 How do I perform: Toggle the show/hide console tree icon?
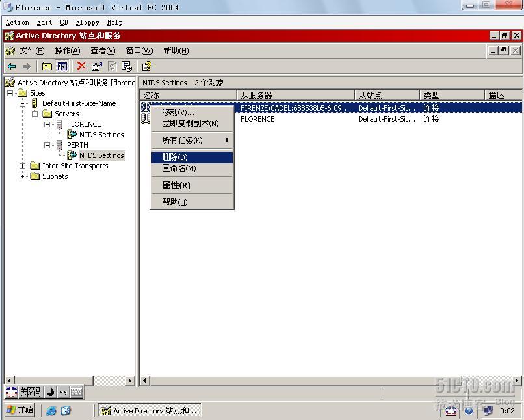click(62, 66)
